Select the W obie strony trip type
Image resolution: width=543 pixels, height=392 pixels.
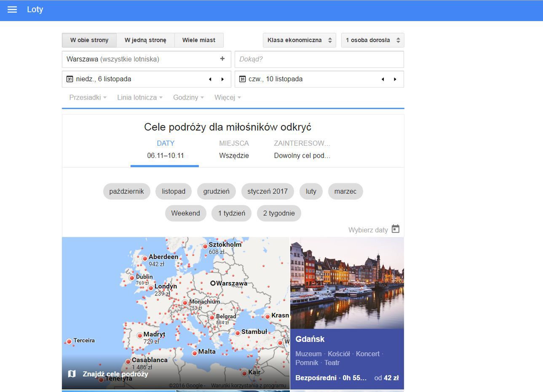89,40
